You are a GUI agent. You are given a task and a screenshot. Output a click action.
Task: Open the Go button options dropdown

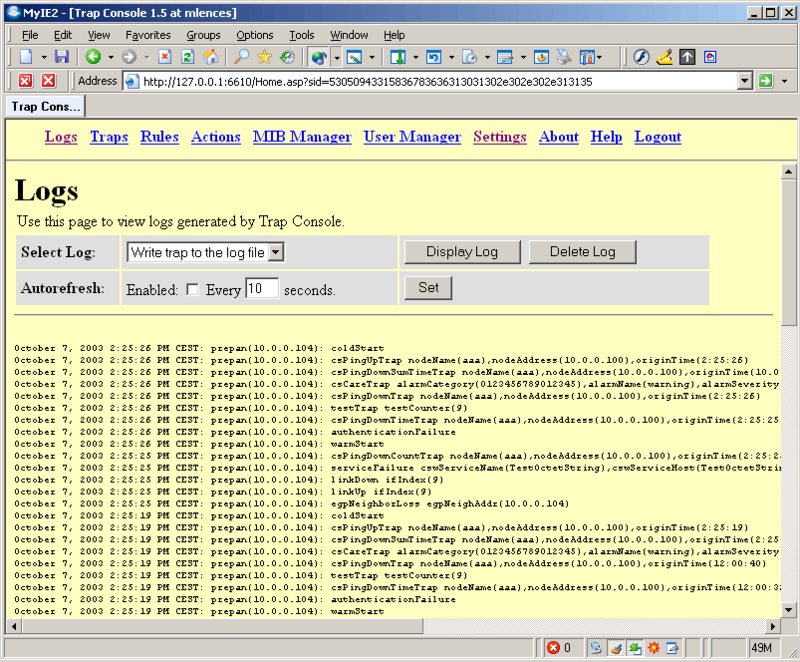pyautogui.click(x=784, y=81)
